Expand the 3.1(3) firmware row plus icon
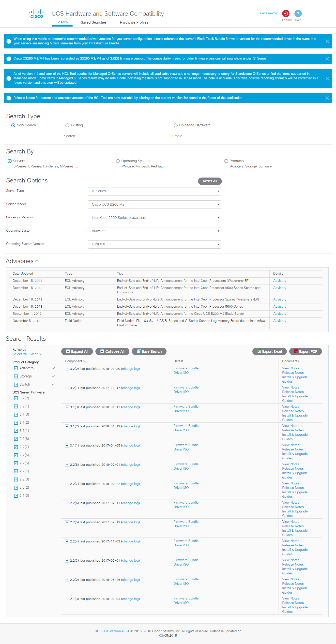 pos(67,407)
